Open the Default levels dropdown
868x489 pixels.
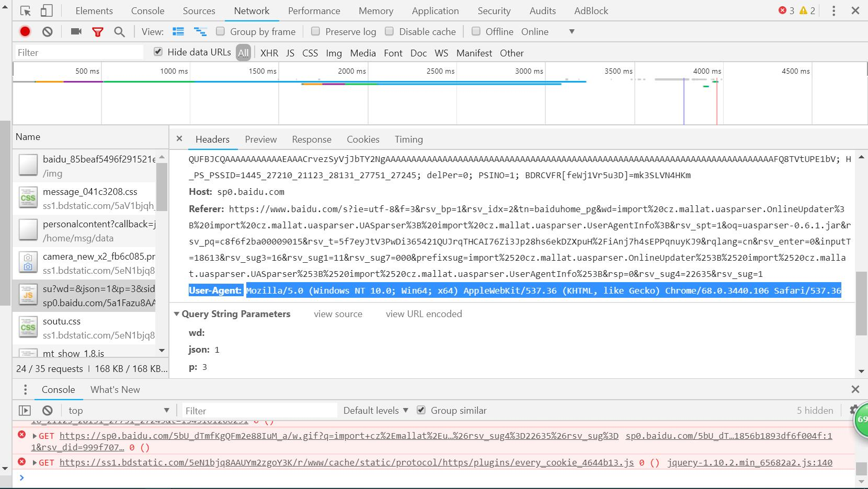(374, 410)
